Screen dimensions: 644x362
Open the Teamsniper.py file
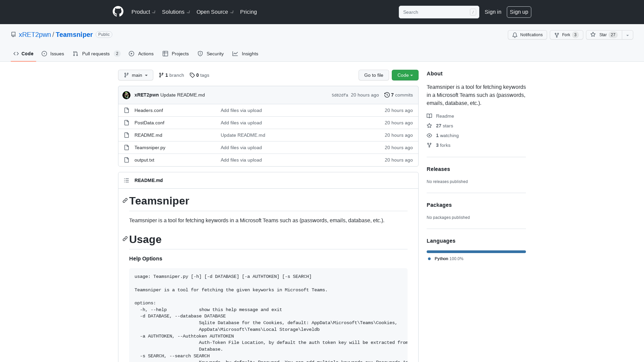pos(150,147)
